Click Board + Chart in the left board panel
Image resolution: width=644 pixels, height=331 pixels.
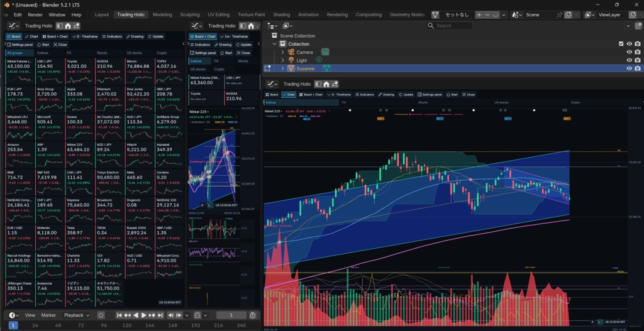point(55,36)
